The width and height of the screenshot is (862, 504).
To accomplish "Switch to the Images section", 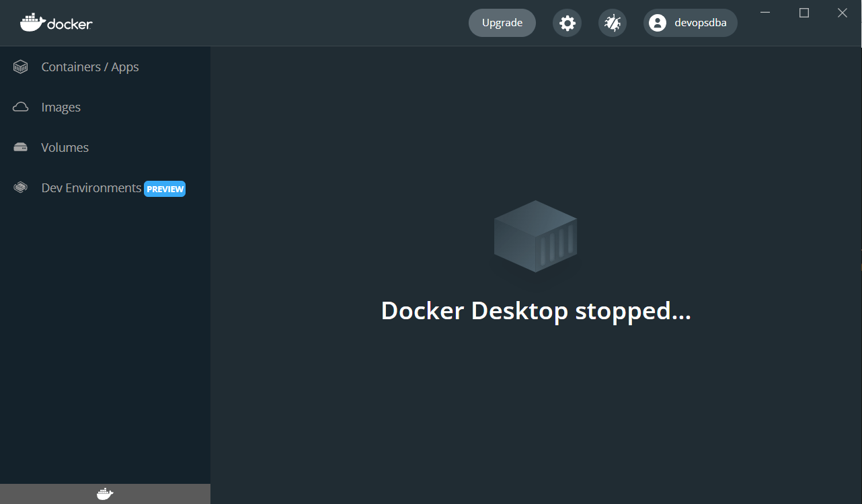I will tap(61, 108).
